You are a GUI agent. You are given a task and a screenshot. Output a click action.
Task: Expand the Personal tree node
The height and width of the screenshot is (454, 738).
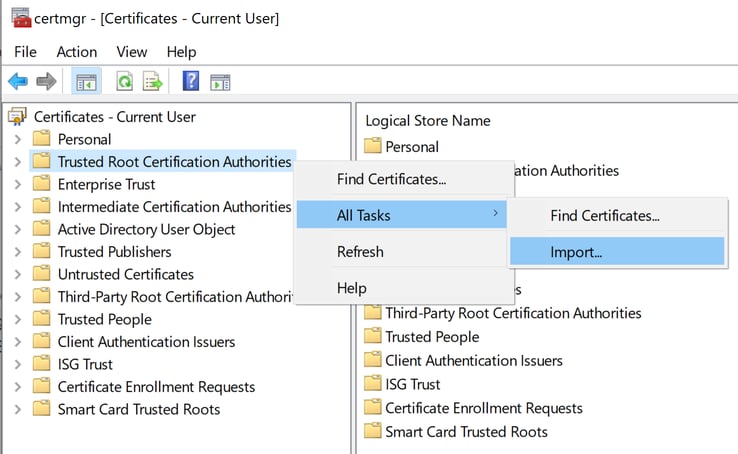coord(17,139)
